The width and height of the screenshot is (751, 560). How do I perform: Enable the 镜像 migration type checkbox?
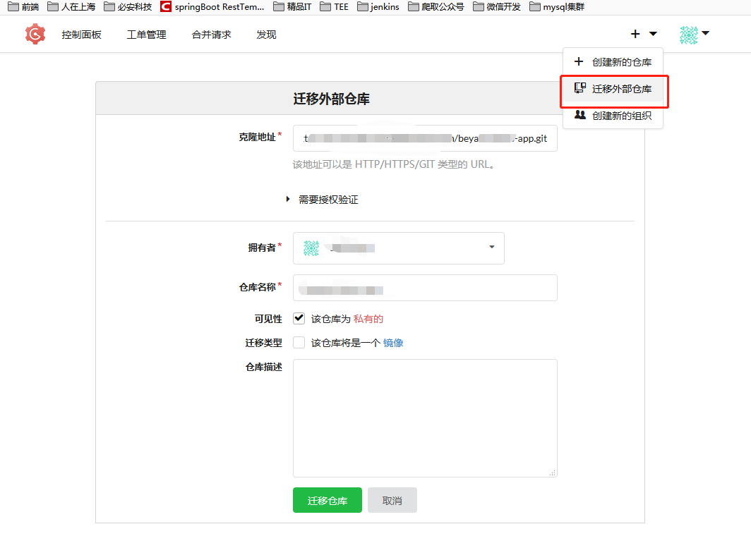(x=299, y=343)
